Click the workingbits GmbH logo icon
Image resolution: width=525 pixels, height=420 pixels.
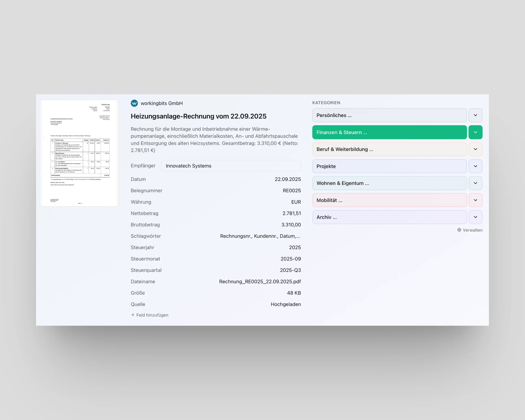tap(134, 103)
